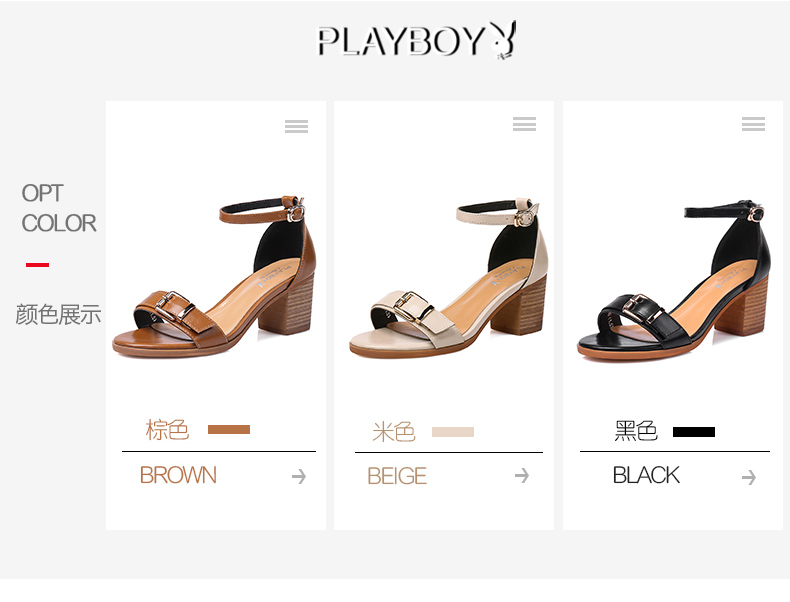Image resolution: width=790 pixels, height=602 pixels.
Task: Open the hamburger menu on black card
Action: pyautogui.click(x=753, y=124)
